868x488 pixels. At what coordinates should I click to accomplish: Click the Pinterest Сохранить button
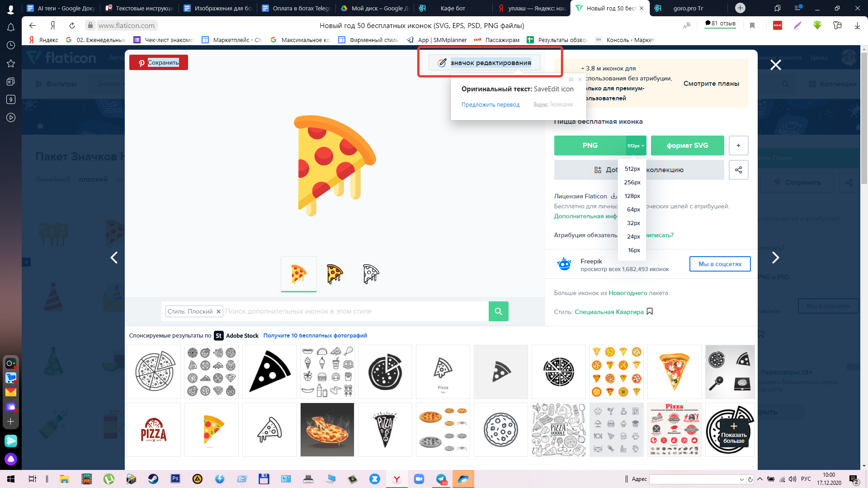click(159, 62)
